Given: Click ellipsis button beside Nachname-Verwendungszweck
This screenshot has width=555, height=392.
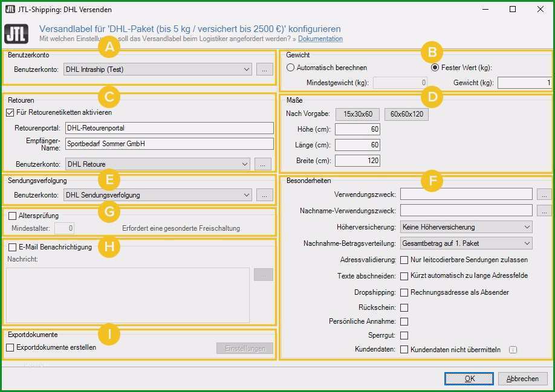Looking at the screenshot, I should [544, 211].
